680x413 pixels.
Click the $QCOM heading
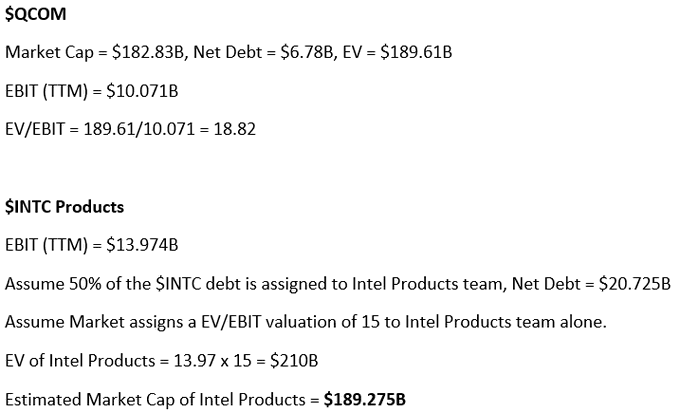click(x=36, y=14)
